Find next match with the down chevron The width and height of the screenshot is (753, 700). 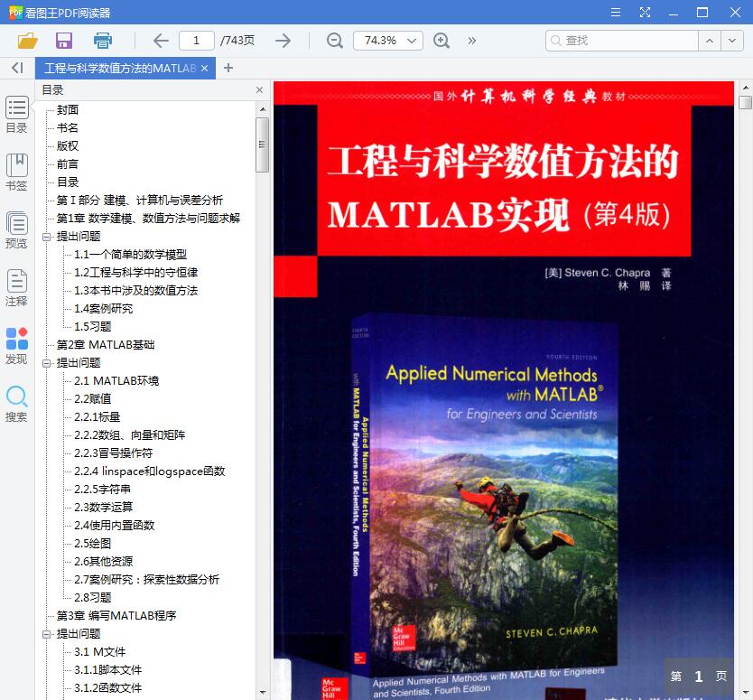pos(732,41)
